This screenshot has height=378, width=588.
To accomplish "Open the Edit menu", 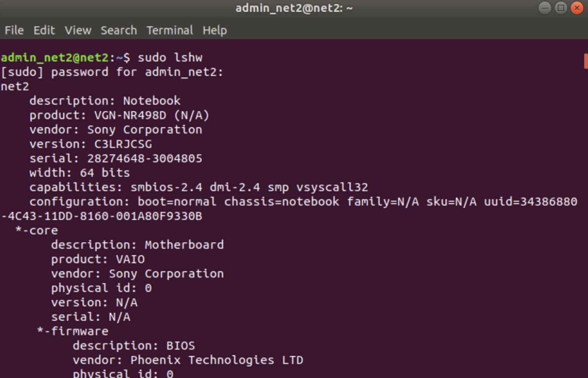I will [x=44, y=30].
